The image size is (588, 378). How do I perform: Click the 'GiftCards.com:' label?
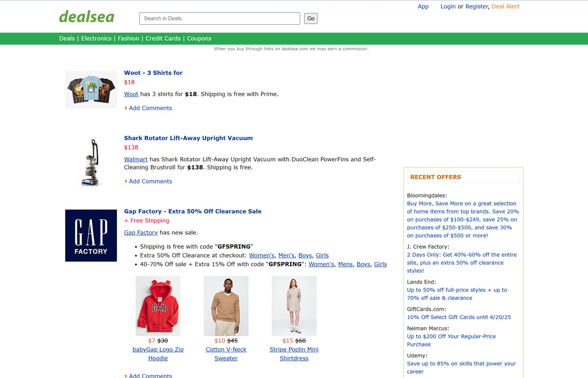coord(426,309)
